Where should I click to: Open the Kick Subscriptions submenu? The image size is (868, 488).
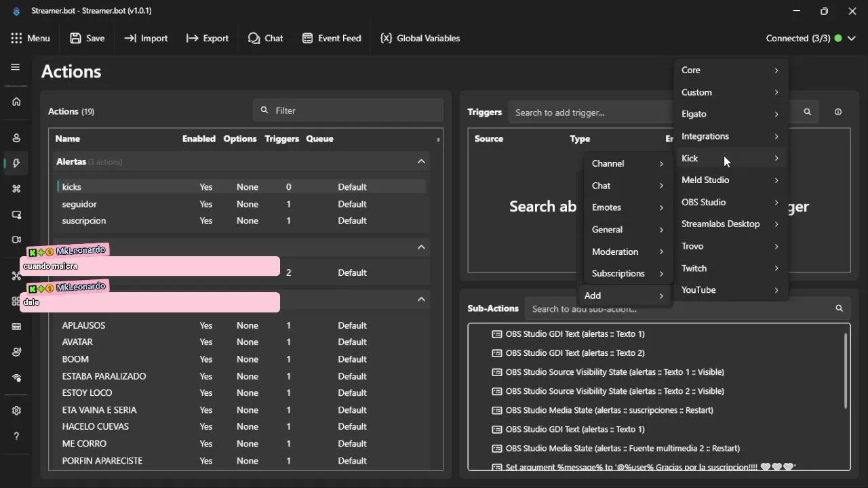click(x=627, y=273)
